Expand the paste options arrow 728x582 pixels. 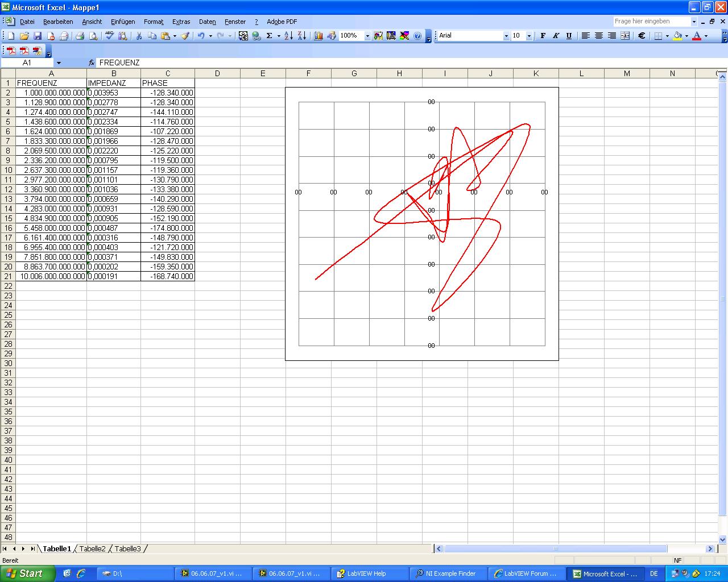click(175, 36)
